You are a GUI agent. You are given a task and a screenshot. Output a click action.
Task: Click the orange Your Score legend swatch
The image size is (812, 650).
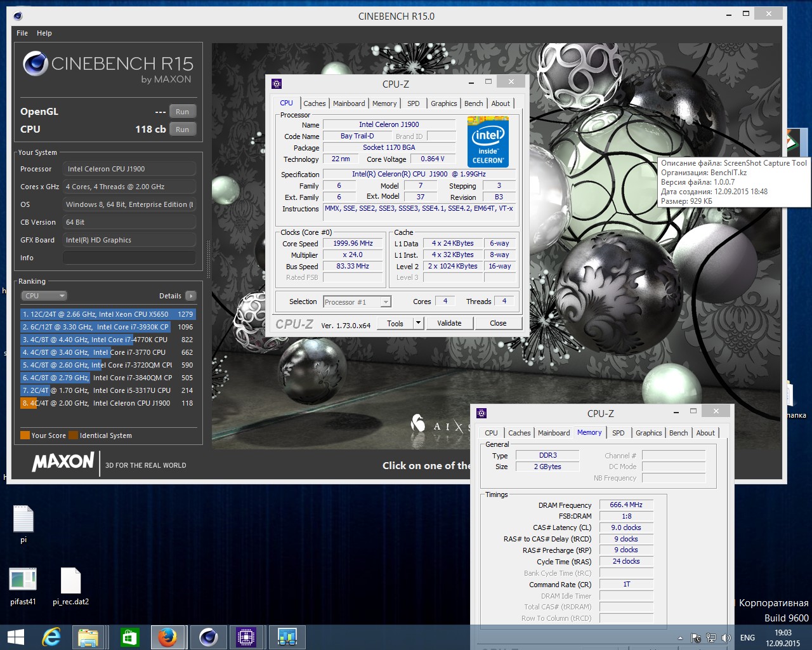click(x=25, y=435)
